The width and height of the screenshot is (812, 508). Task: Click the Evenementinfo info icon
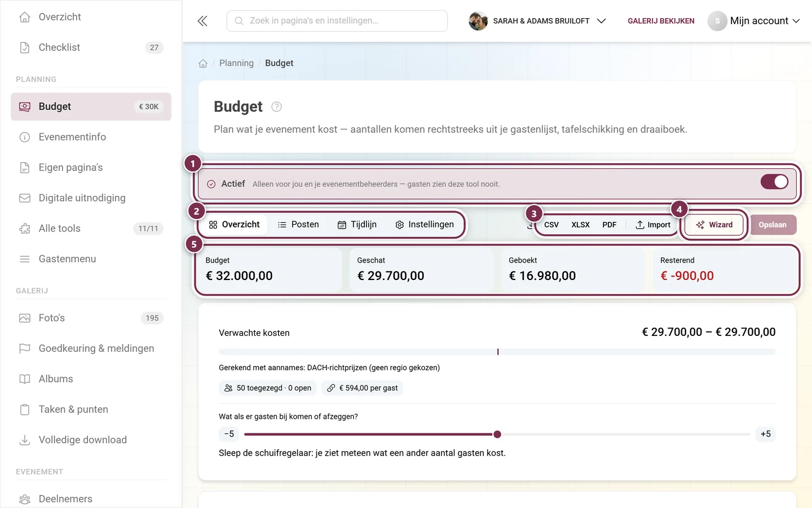(25, 137)
